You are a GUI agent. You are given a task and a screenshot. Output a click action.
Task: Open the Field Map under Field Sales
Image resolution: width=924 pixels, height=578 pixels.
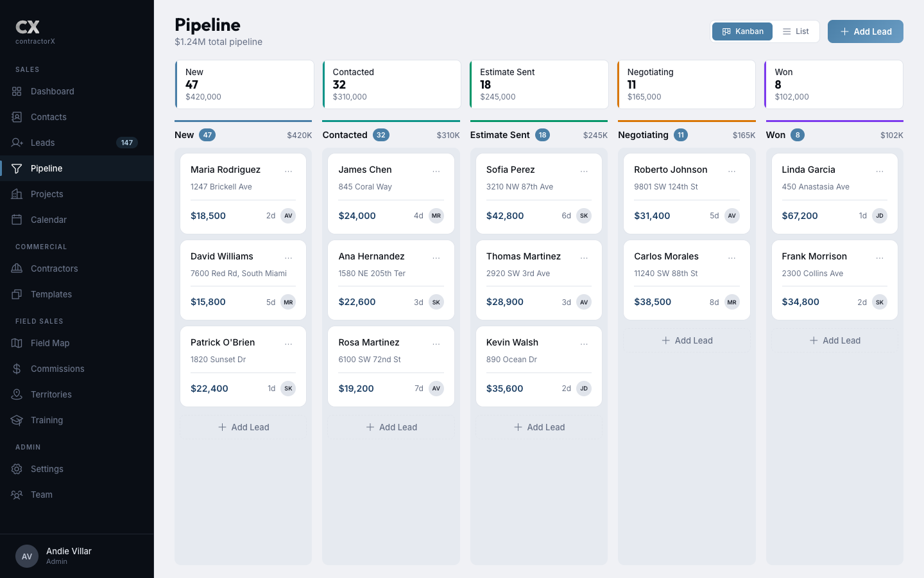tap(49, 343)
